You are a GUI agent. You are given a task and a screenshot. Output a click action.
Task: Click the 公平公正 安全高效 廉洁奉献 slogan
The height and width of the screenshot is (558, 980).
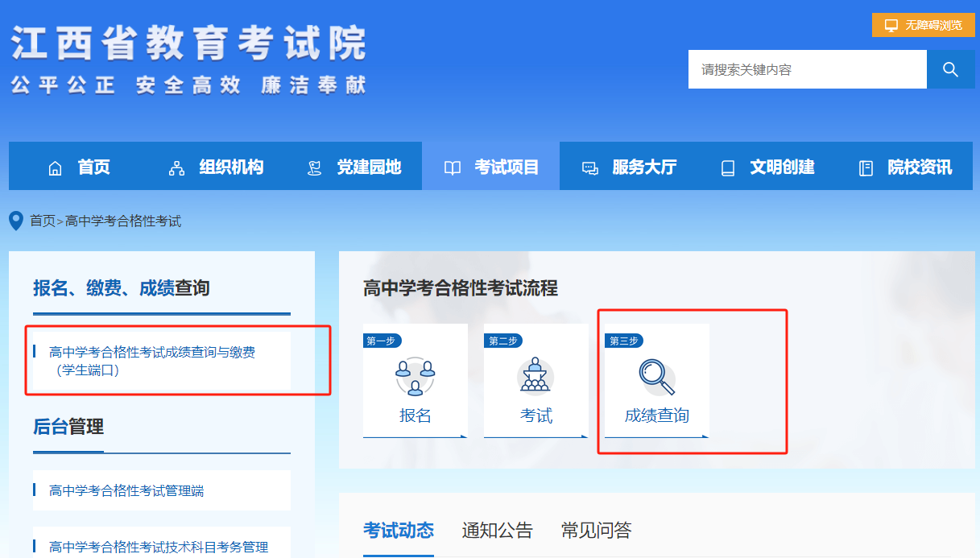coord(188,85)
